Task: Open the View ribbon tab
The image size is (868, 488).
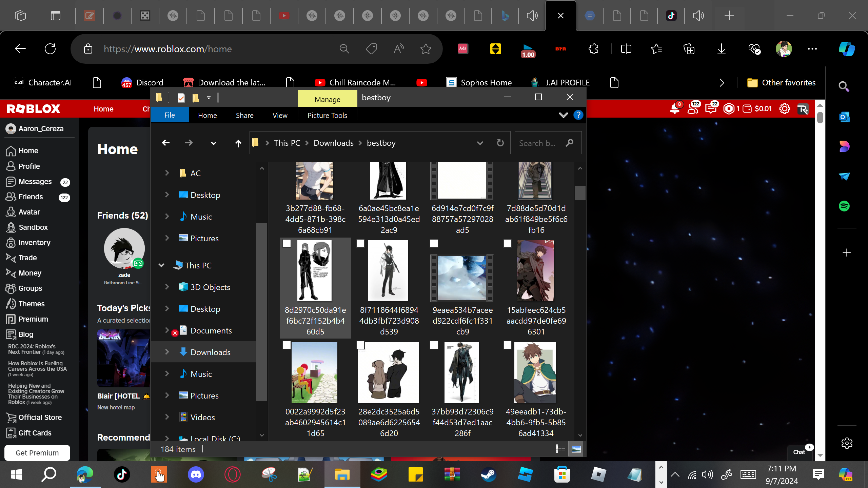Action: [280, 115]
